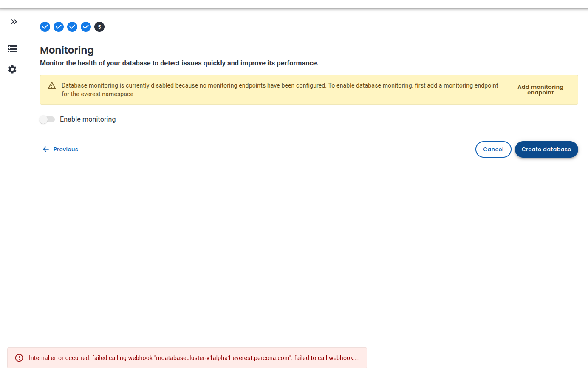The width and height of the screenshot is (588, 377).
Task: Click the warning triangle icon in banner
Action: point(52,85)
